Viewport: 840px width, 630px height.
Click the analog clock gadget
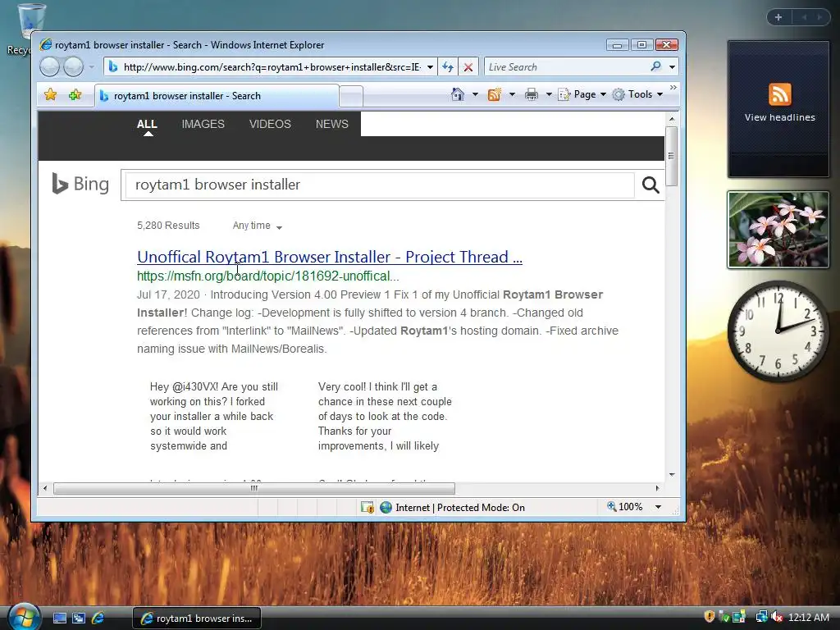click(x=778, y=331)
